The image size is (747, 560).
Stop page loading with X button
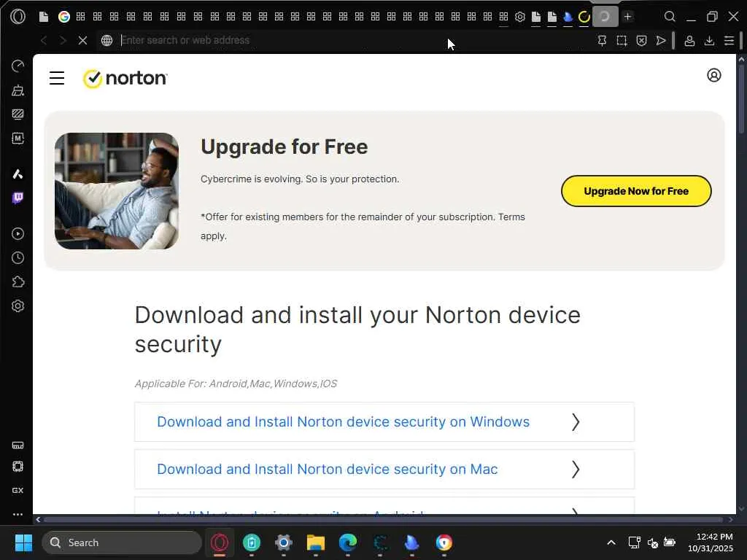[82, 41]
